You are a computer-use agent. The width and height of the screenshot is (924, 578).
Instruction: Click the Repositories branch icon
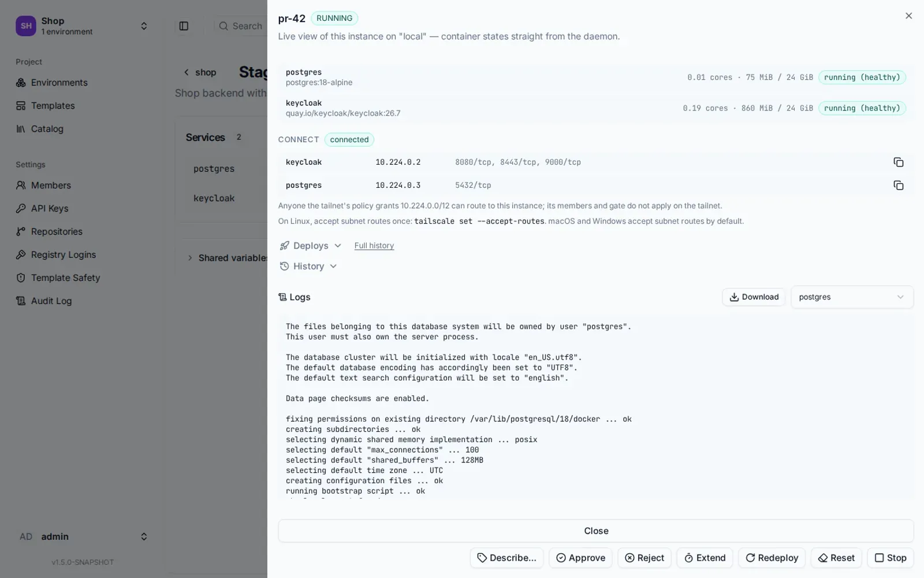point(21,232)
